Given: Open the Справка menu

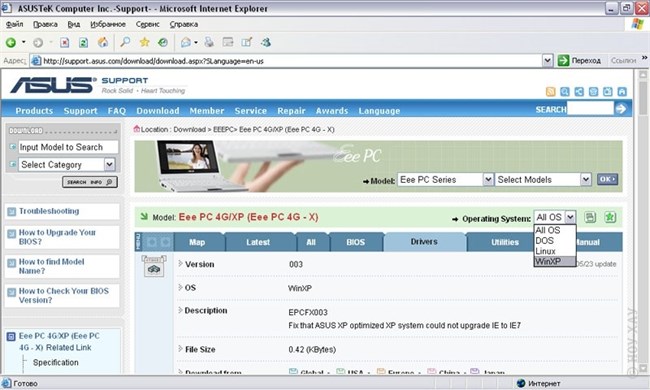Looking at the screenshot, I should [184, 24].
